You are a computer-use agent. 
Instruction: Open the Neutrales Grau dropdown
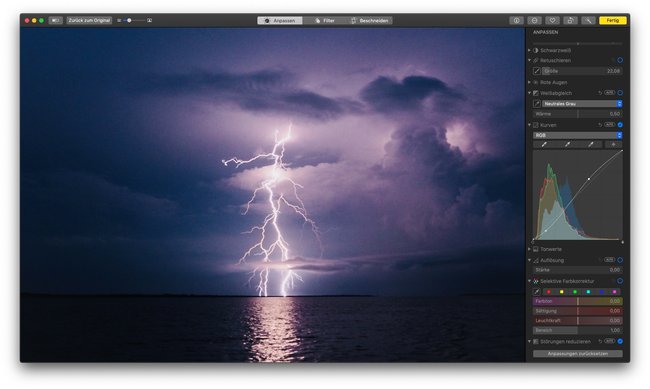click(x=582, y=104)
